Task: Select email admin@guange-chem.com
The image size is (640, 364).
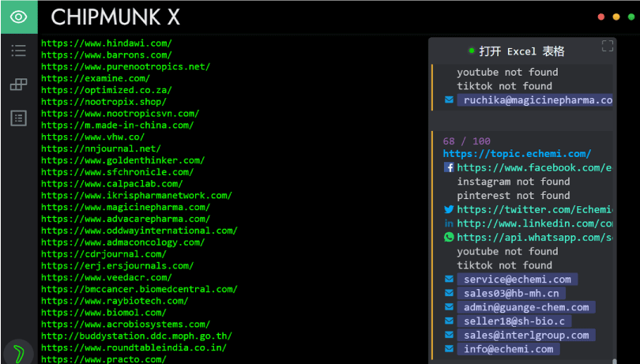Action: 526,307
